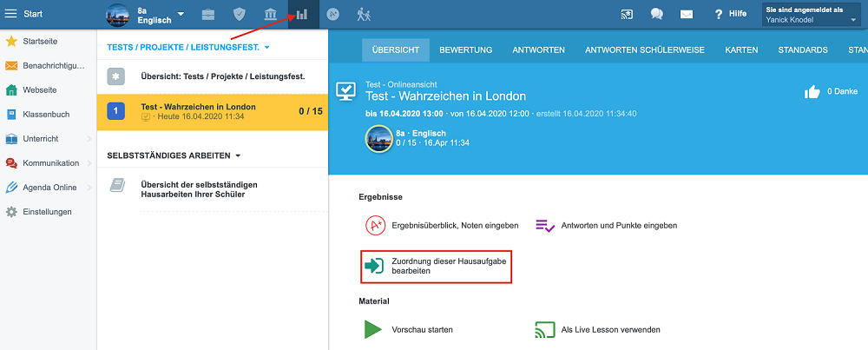Open the hamburger menu next to Start
868x350 pixels.
click(10, 14)
